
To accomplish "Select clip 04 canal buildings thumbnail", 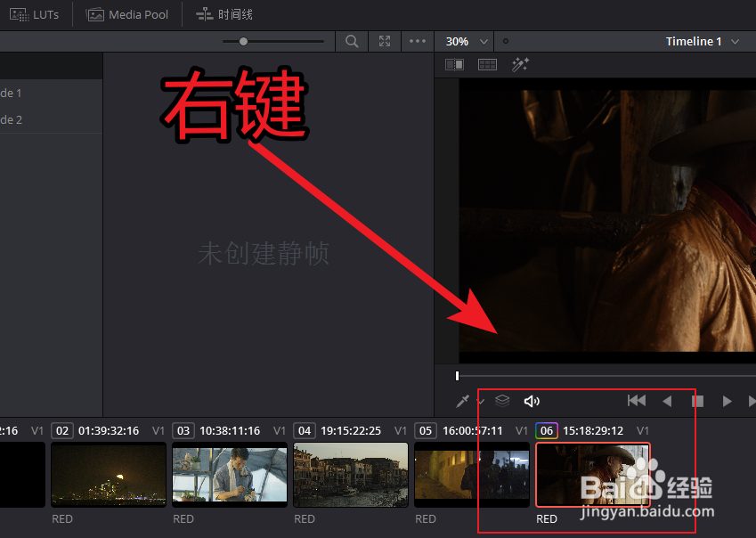I will click(351, 475).
